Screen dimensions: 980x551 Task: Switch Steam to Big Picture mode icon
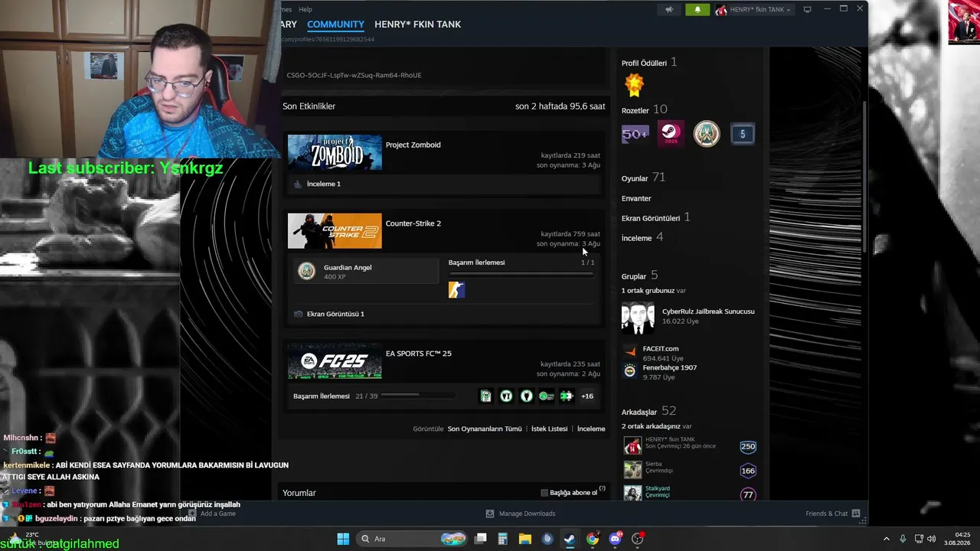807,10
